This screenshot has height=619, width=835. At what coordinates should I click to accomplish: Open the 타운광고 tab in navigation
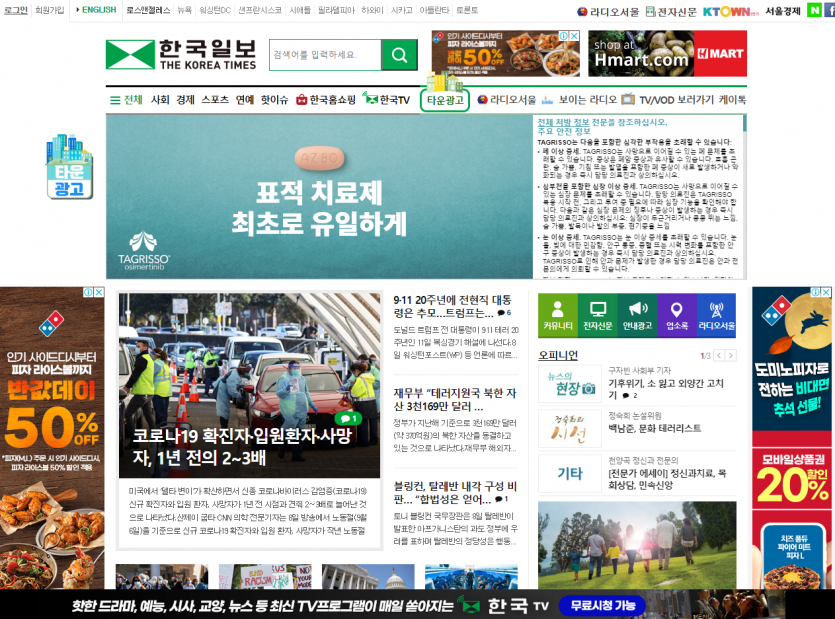tap(445, 100)
